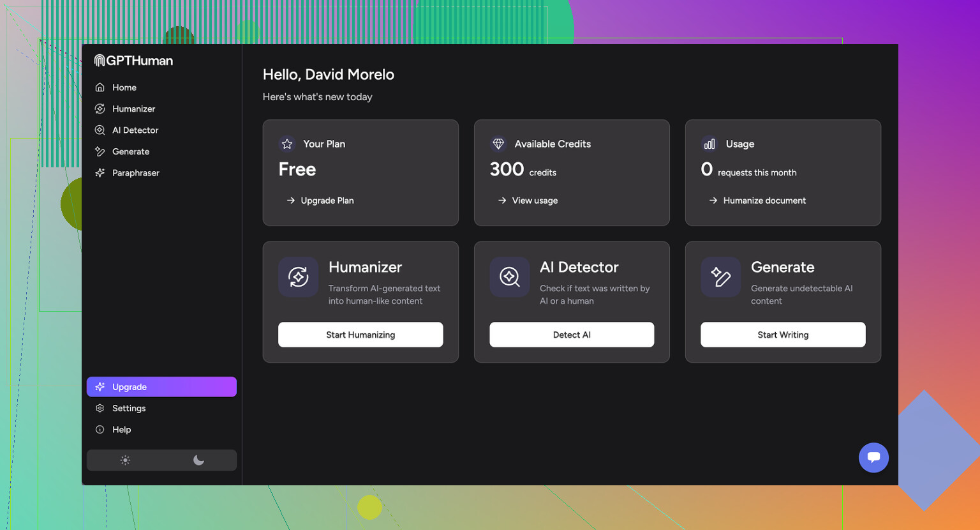
Task: Open the View usage link
Action: pos(534,201)
